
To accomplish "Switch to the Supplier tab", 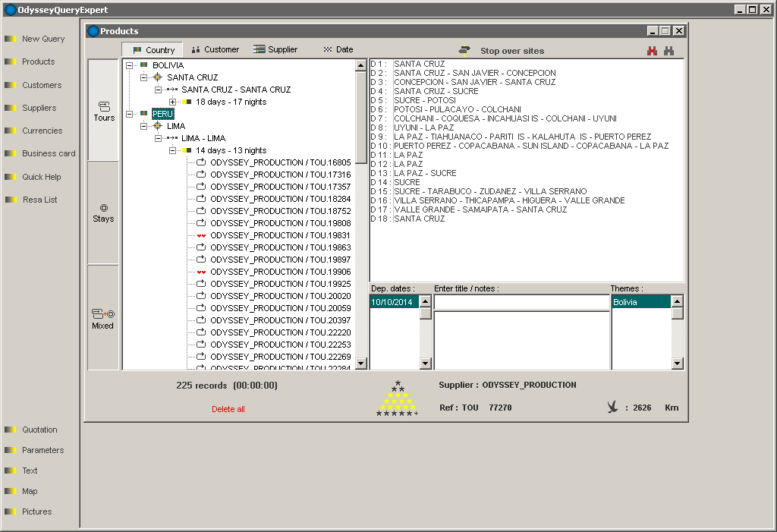I will [275, 49].
